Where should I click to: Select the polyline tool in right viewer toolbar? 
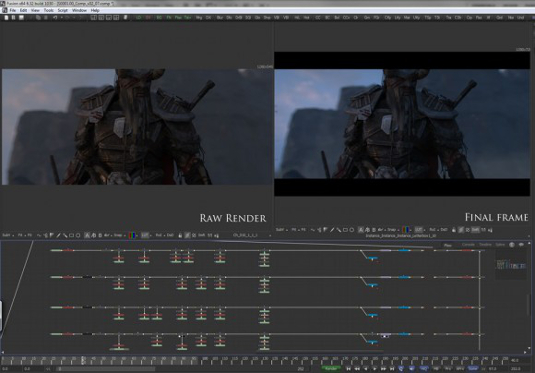[x=313, y=230]
